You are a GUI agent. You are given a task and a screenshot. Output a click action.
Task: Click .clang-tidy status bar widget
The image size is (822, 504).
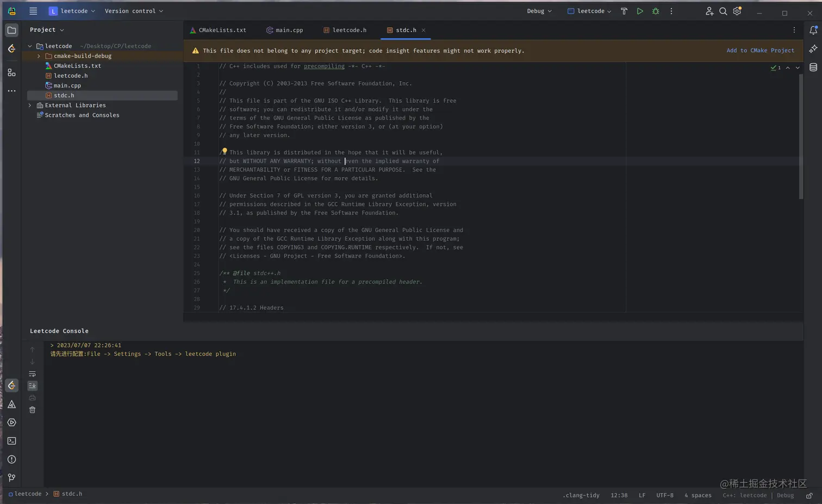pyautogui.click(x=581, y=495)
